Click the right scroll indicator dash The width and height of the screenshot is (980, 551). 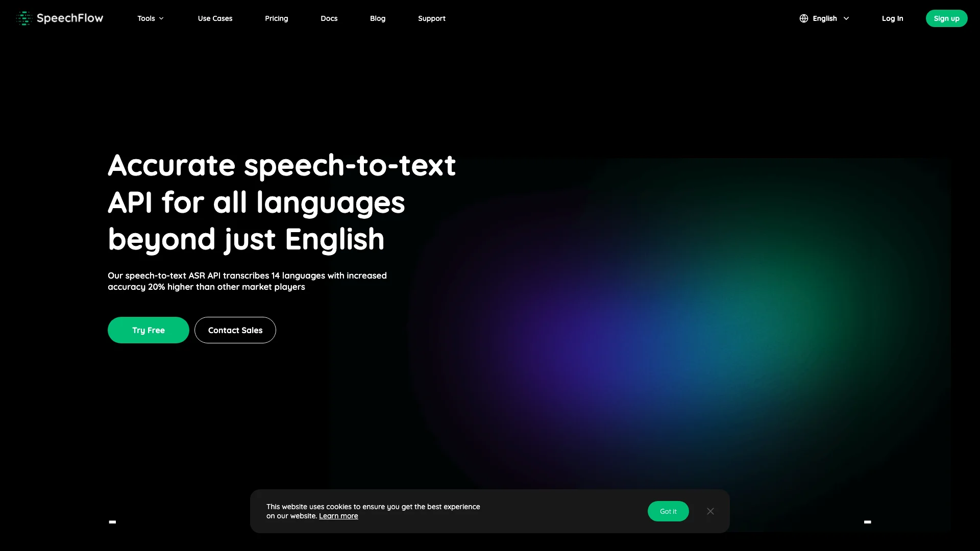coord(868,521)
